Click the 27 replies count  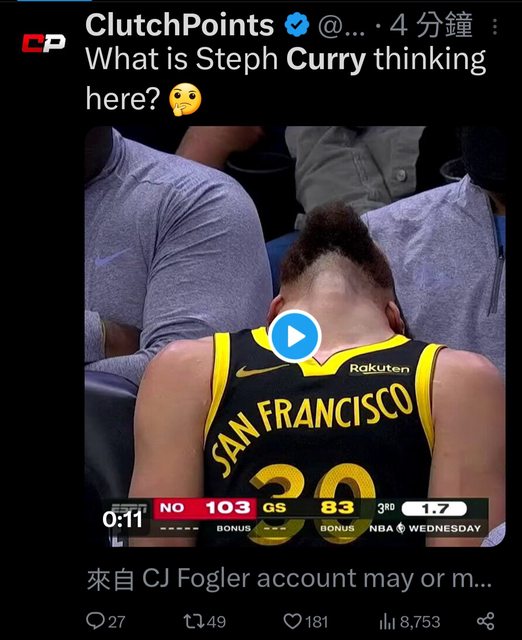click(116, 622)
